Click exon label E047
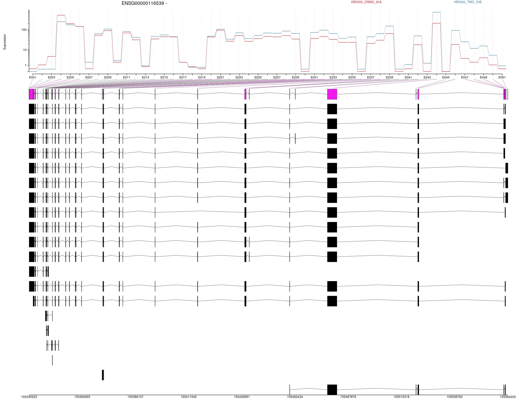The width and height of the screenshot is (532, 401). click(465, 77)
